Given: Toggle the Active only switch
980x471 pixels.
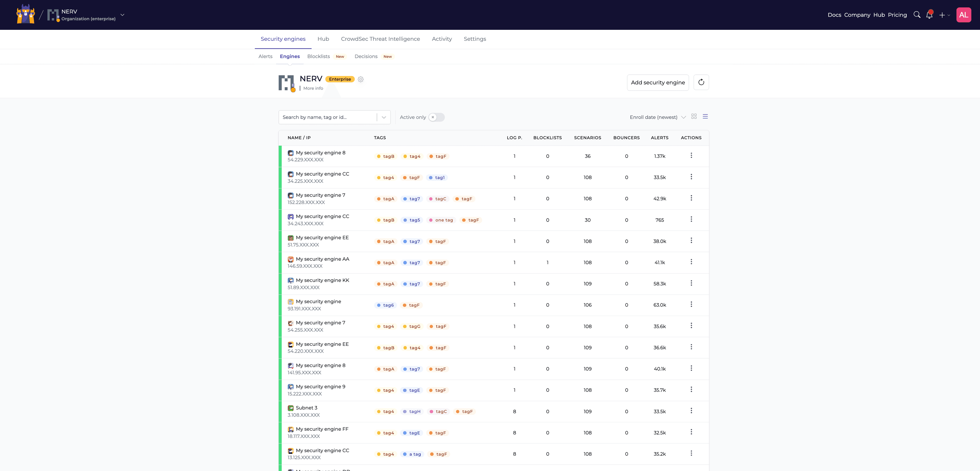Looking at the screenshot, I should pyautogui.click(x=436, y=117).
